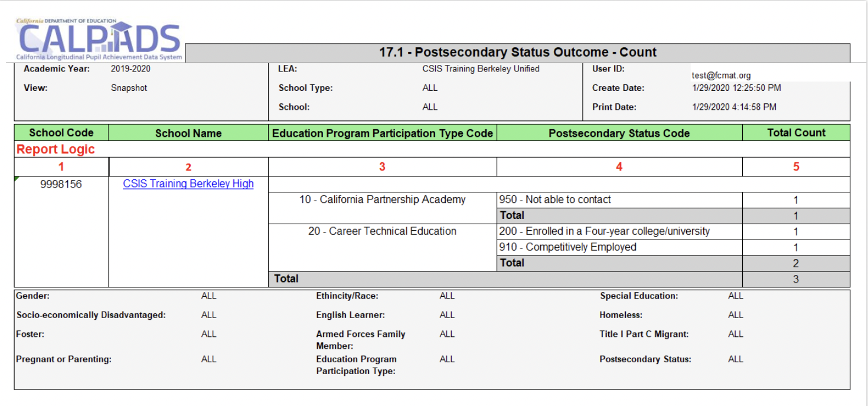Click the report title 17.1 Postsecondary Status Outcome

[518, 53]
